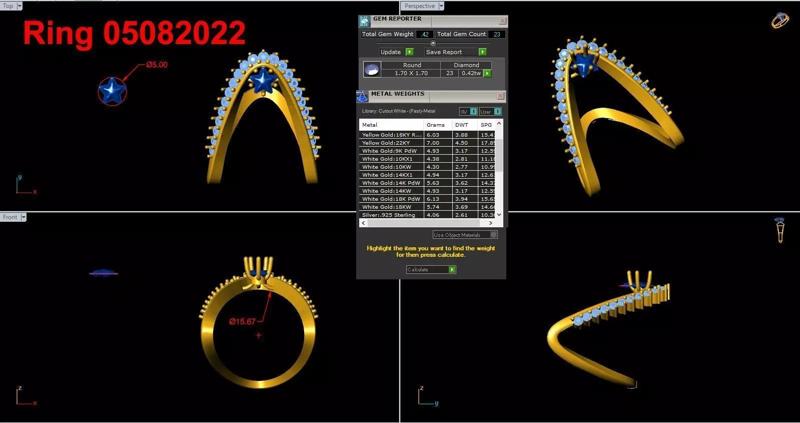Toggle the SV option in Metal Weights
The width and height of the screenshot is (800, 423).
pos(468,111)
